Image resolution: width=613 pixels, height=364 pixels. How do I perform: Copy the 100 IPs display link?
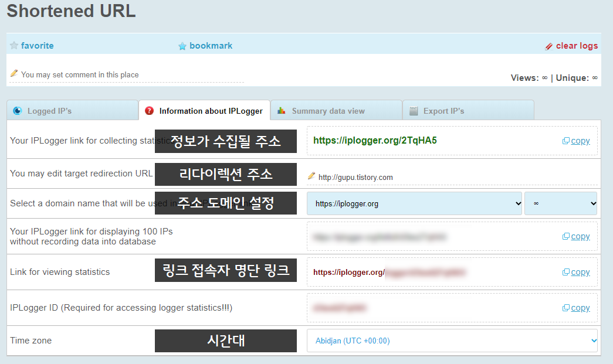[580, 236]
